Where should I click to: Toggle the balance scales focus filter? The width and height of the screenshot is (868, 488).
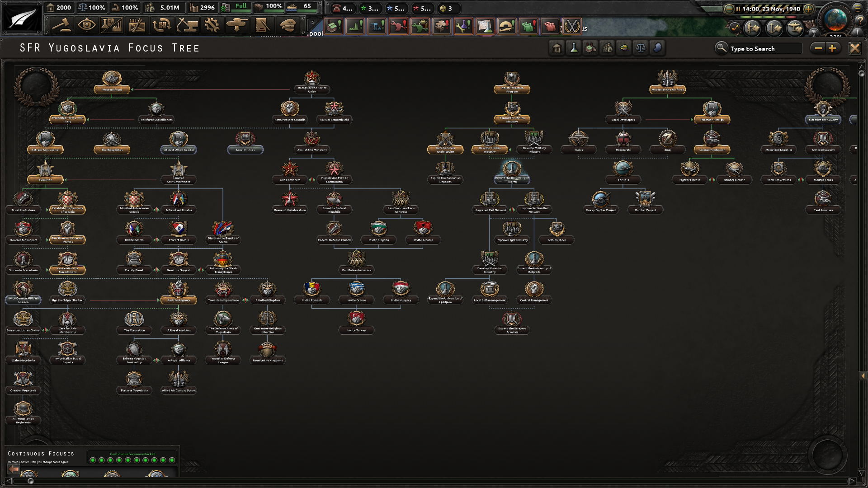(641, 48)
